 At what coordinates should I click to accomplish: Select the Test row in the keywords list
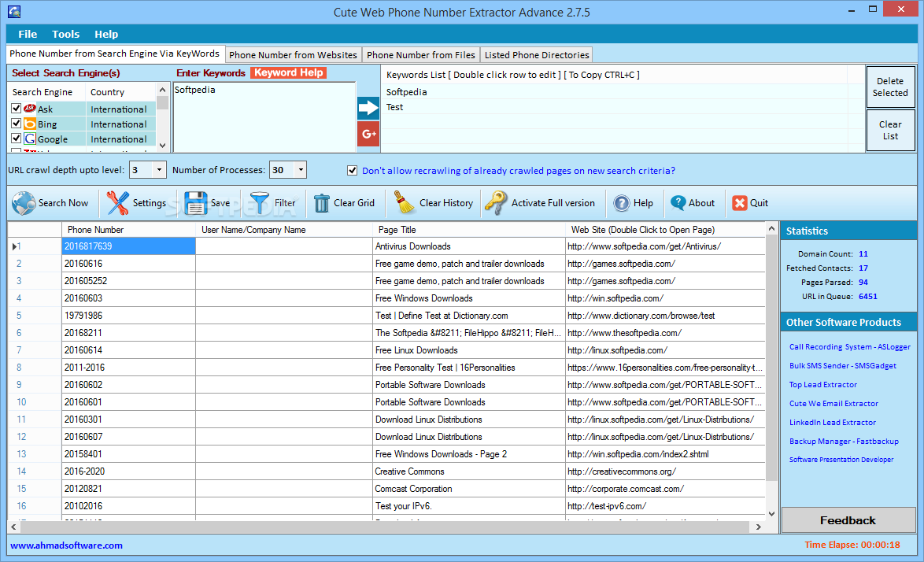(x=615, y=107)
